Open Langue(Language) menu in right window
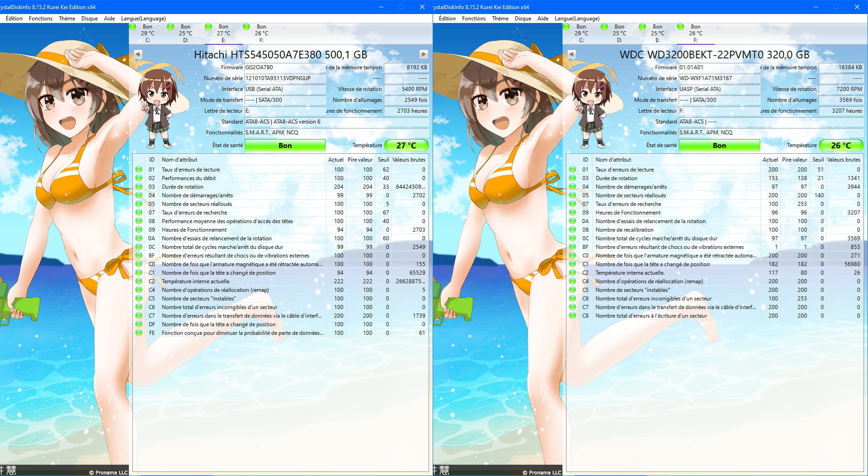The width and height of the screenshot is (868, 476). (577, 19)
